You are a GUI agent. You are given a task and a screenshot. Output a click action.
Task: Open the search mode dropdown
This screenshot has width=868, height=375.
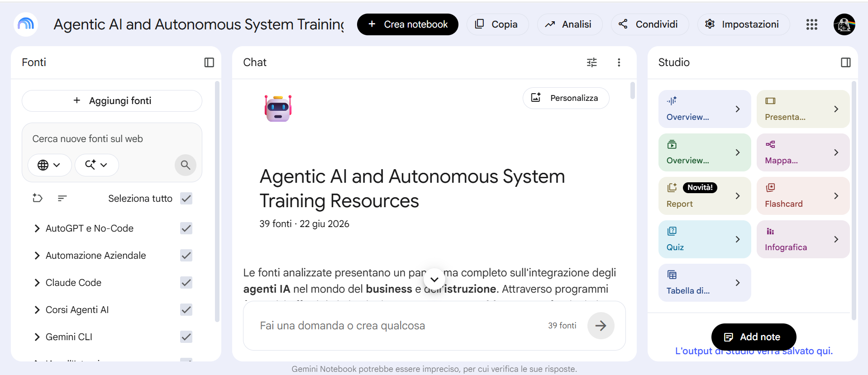96,165
